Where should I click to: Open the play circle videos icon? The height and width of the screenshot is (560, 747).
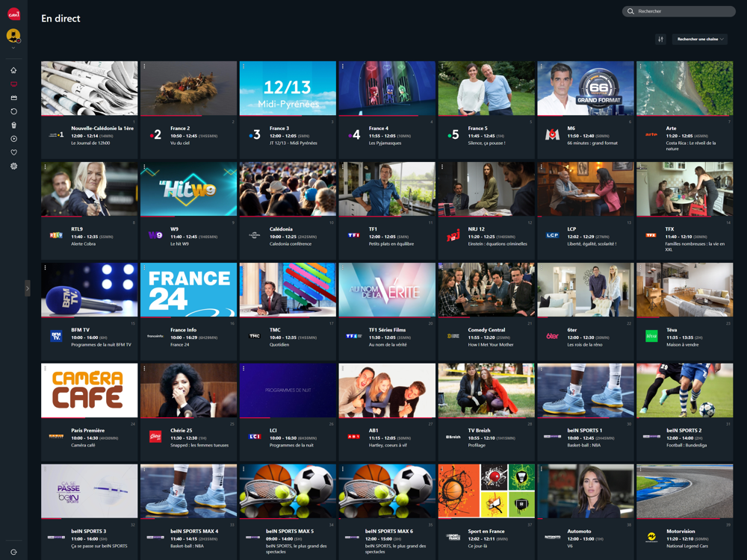pyautogui.click(x=13, y=139)
